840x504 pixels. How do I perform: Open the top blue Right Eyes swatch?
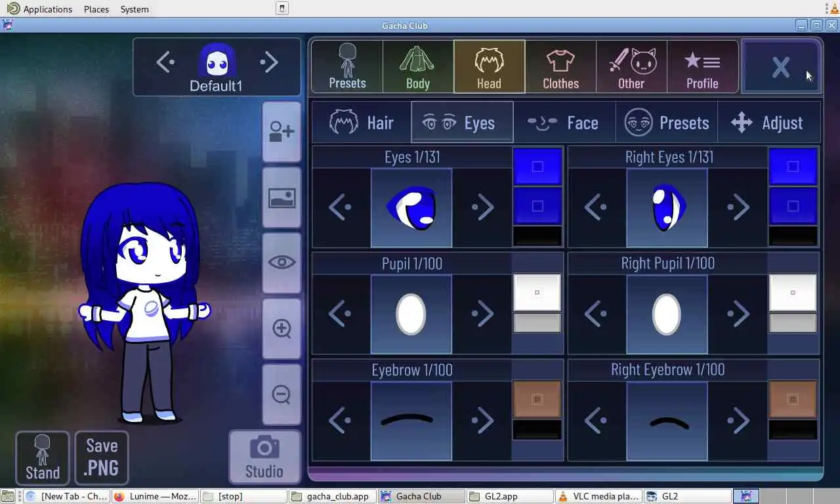point(793,167)
